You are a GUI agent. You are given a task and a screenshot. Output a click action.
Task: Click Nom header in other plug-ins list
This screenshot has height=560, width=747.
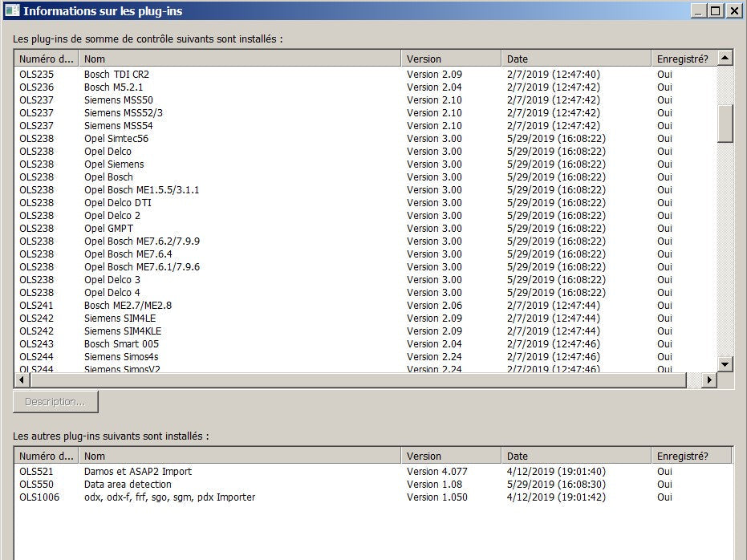(240, 457)
